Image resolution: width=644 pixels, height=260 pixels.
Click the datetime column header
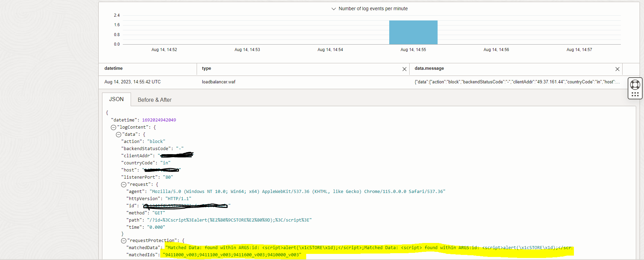click(x=114, y=68)
